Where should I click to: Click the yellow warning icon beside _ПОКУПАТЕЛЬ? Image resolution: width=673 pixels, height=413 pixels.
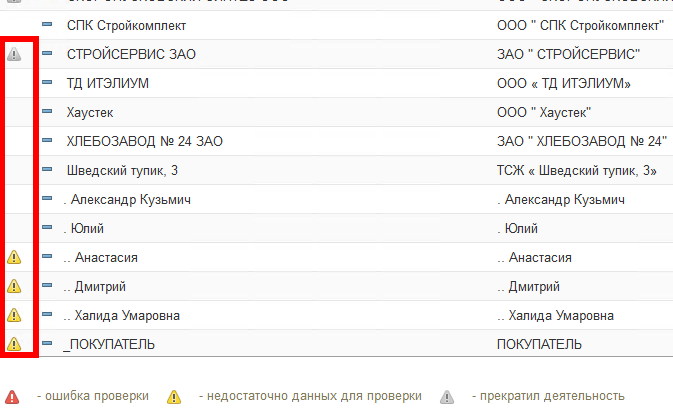[14, 344]
